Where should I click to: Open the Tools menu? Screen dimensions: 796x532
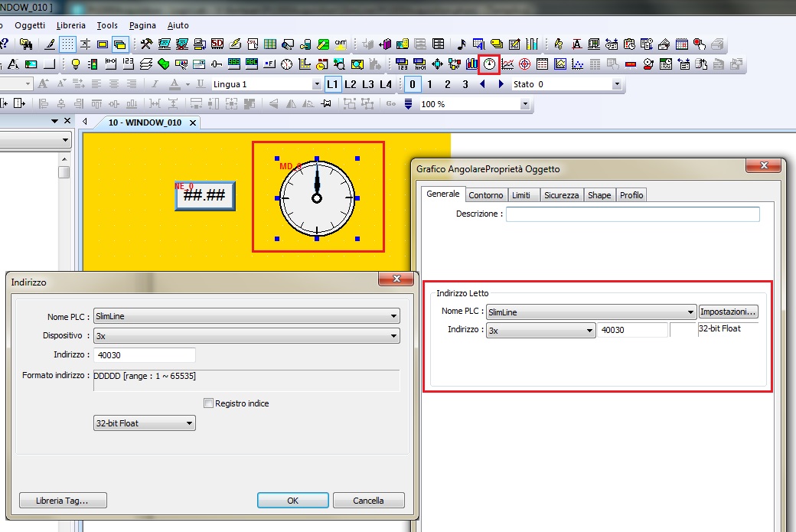point(107,25)
